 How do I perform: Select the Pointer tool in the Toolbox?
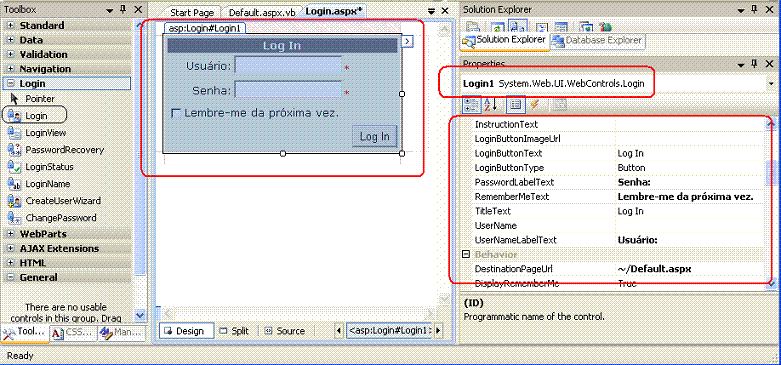[x=32, y=99]
